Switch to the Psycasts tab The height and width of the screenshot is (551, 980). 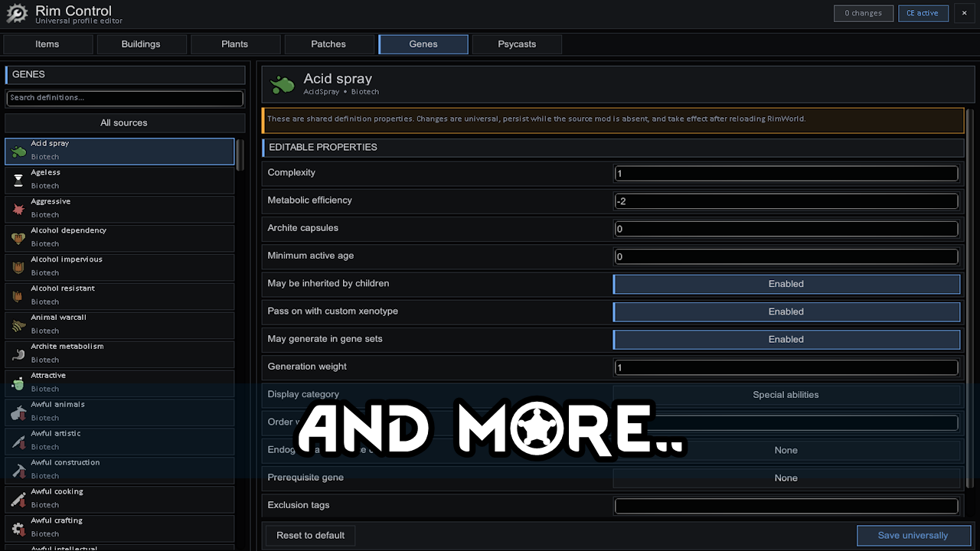pyautogui.click(x=517, y=44)
